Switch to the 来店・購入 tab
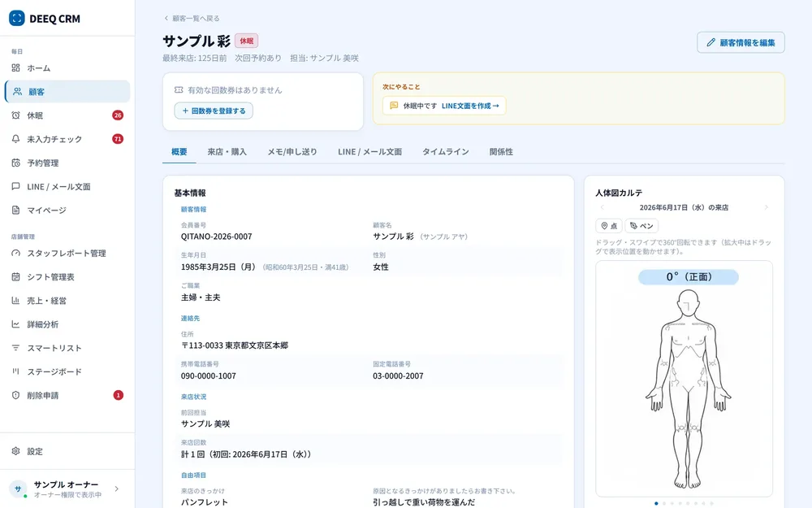The image size is (812, 508). tap(227, 152)
